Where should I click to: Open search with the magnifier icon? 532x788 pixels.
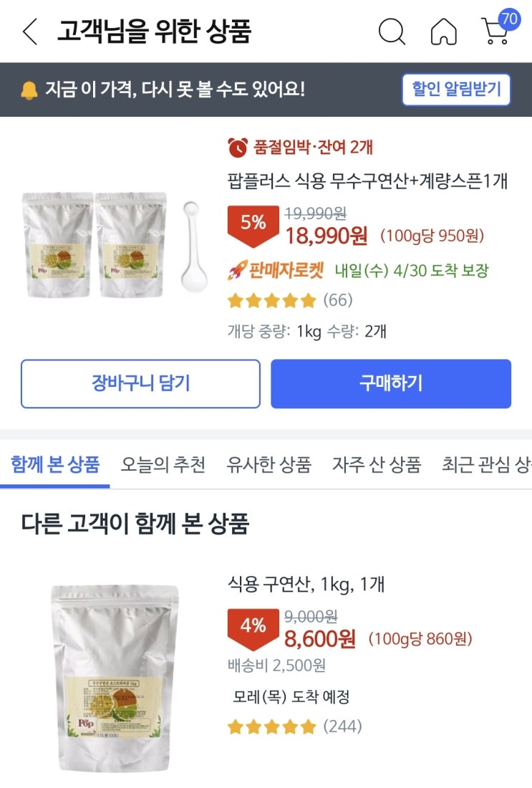[391, 32]
